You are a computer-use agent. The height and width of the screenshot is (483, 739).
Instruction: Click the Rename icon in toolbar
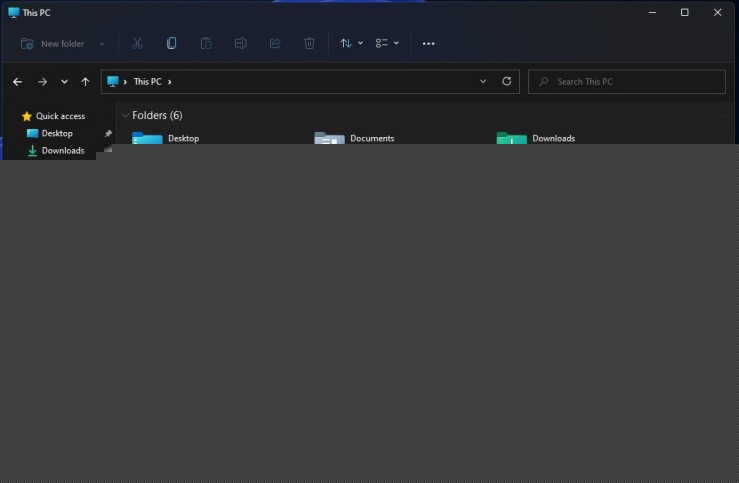pos(241,44)
